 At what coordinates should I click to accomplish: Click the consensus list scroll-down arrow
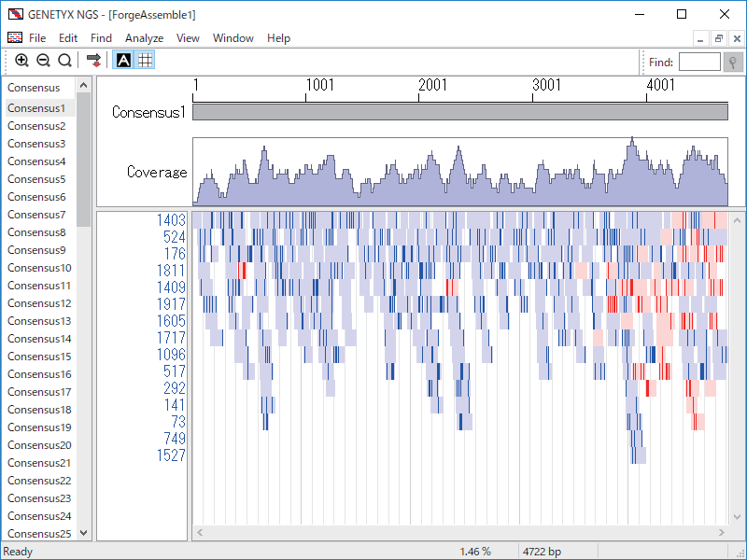(x=84, y=533)
